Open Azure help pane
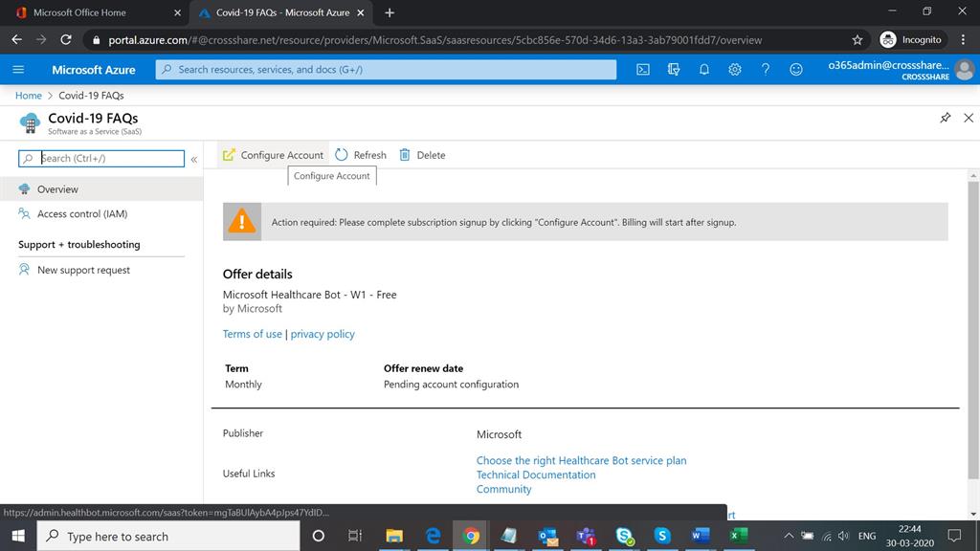980x551 pixels. pos(765,69)
